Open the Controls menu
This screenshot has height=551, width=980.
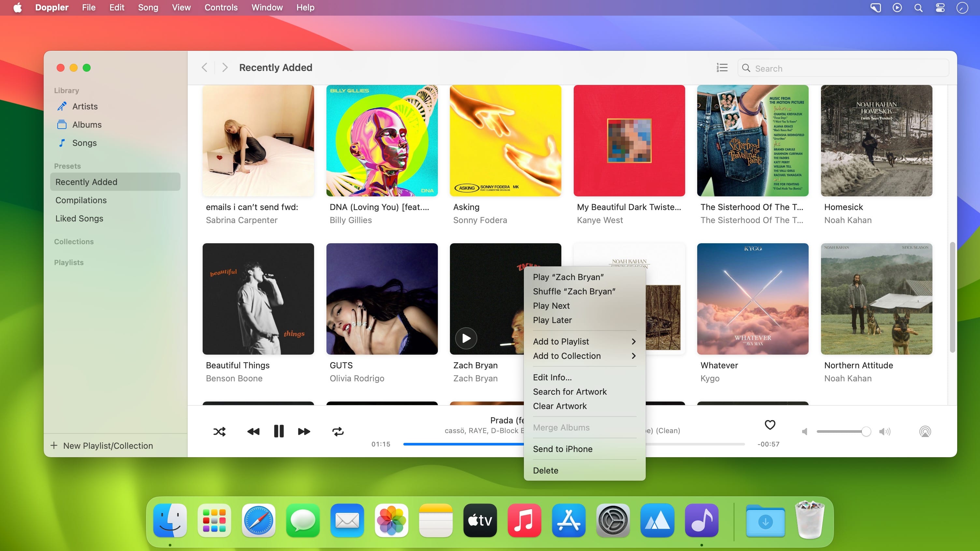pyautogui.click(x=221, y=7)
